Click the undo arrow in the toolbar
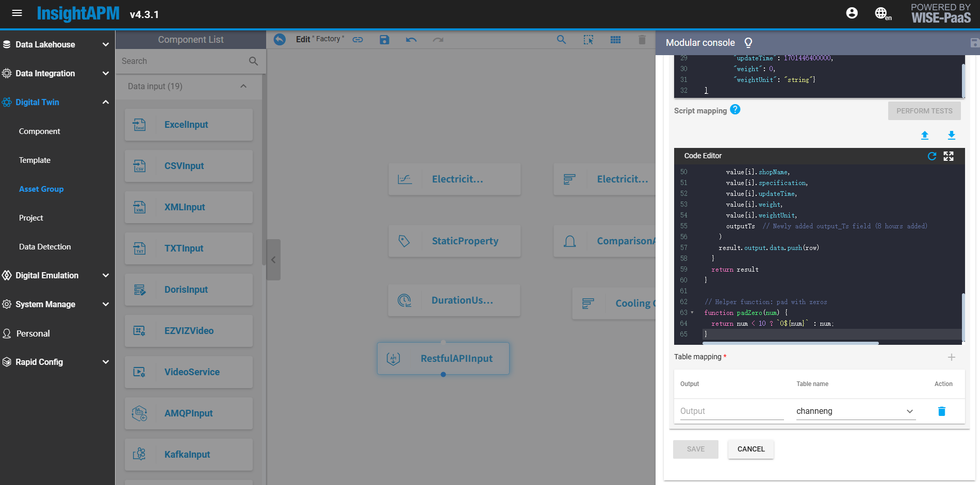980x485 pixels. (411, 40)
